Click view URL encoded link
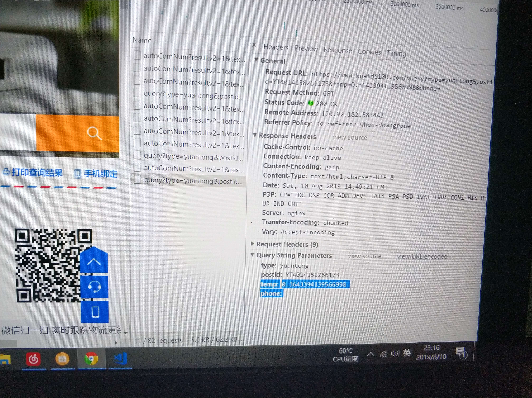532x398 pixels. [x=422, y=256]
